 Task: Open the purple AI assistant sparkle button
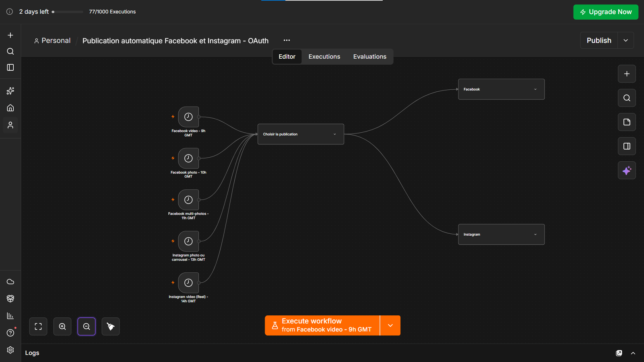coord(627,170)
